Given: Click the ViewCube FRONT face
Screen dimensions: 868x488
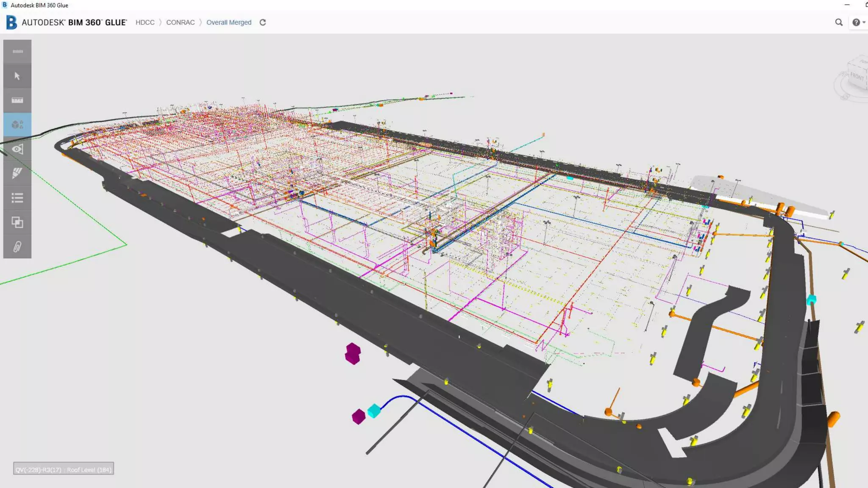Looking at the screenshot, I should (857, 77).
